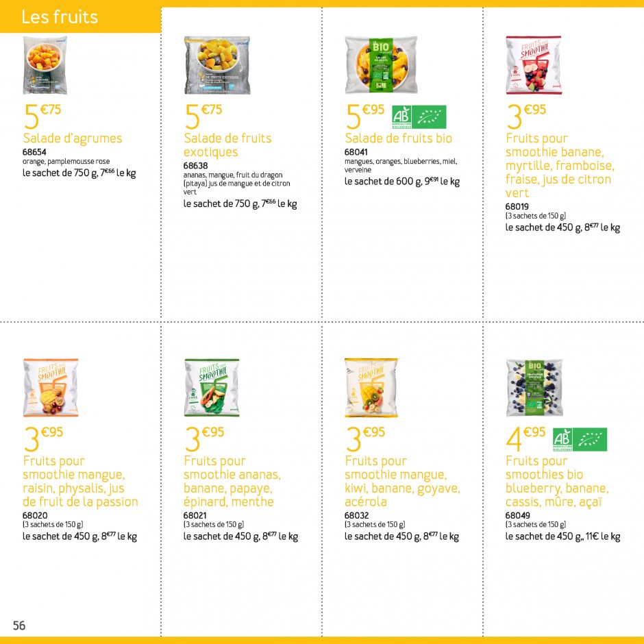Click the AB organic logo beside 4€95 price

click(580, 439)
